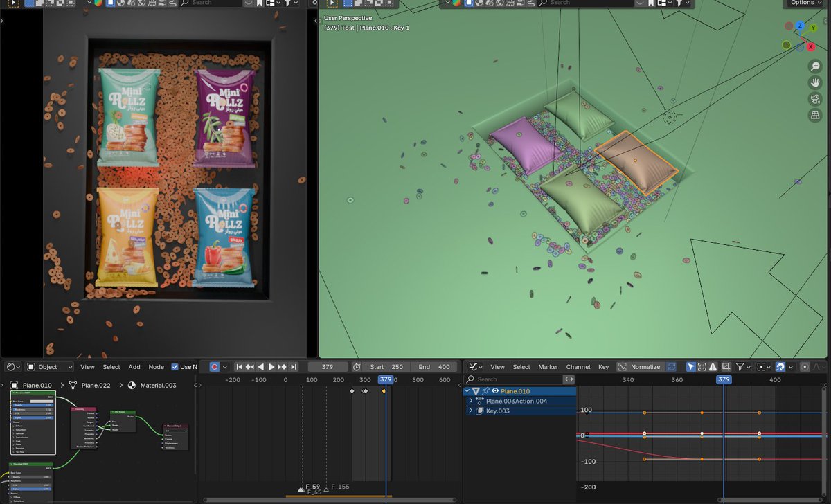Play animation in reverse

[x=261, y=367]
